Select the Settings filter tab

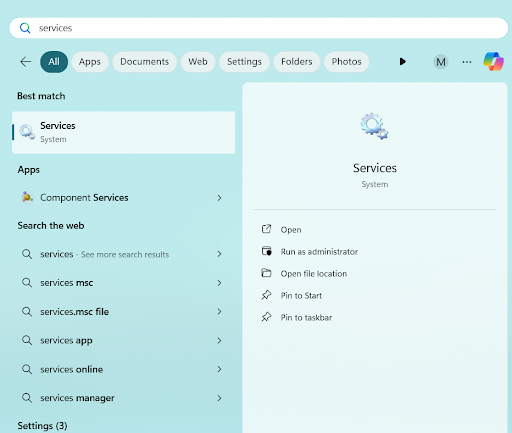[244, 62]
